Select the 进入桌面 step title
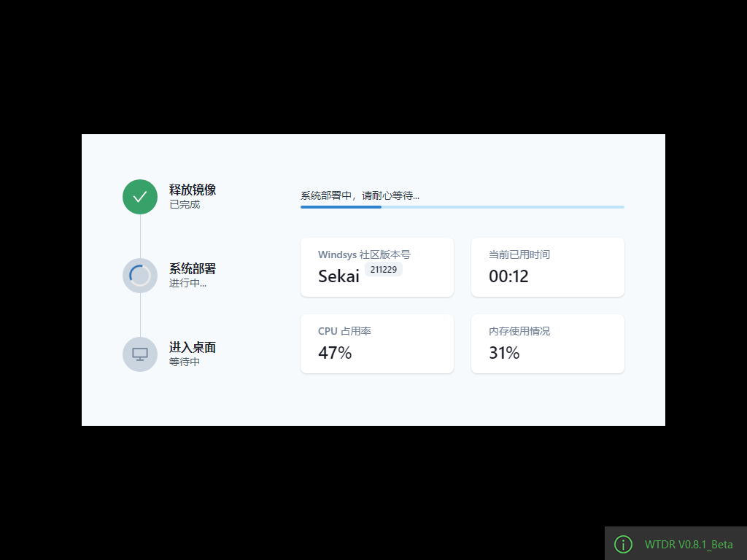 pos(193,347)
